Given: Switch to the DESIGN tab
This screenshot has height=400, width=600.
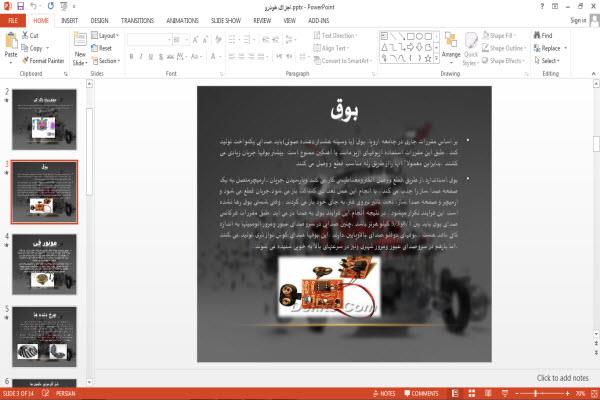Looking at the screenshot, I should [99, 21].
